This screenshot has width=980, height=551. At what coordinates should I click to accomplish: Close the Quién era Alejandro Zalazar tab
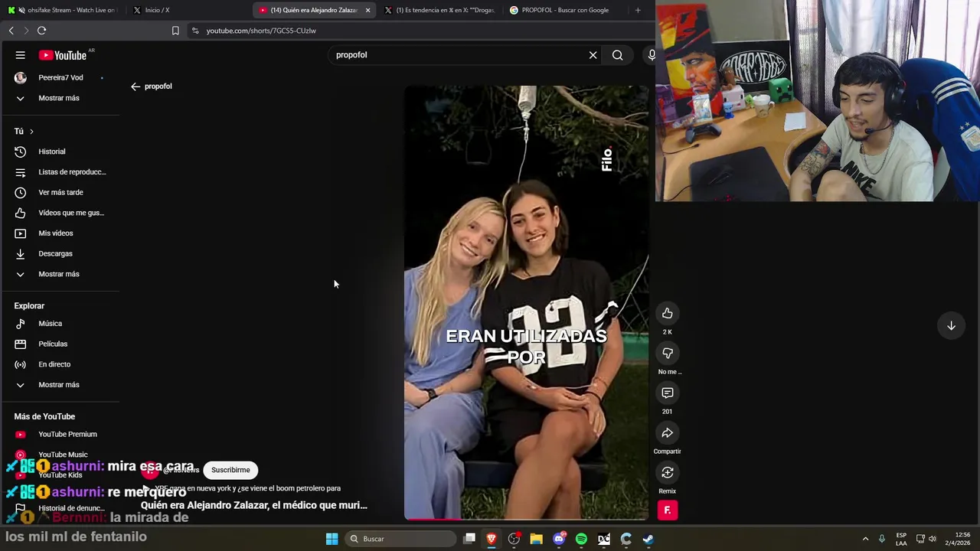pos(367,10)
